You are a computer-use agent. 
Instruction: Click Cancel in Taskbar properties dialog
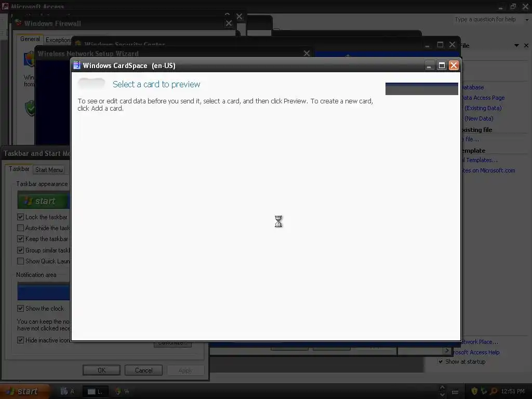click(143, 370)
